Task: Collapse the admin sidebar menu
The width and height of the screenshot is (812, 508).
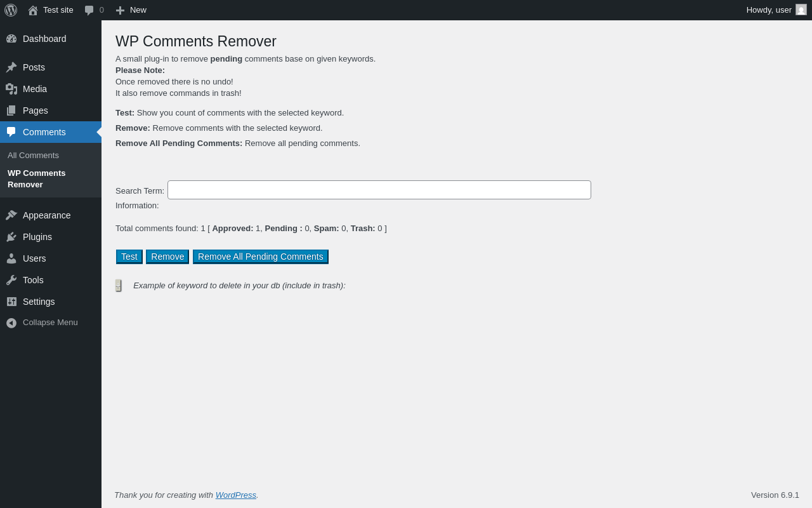Action: 11,323
